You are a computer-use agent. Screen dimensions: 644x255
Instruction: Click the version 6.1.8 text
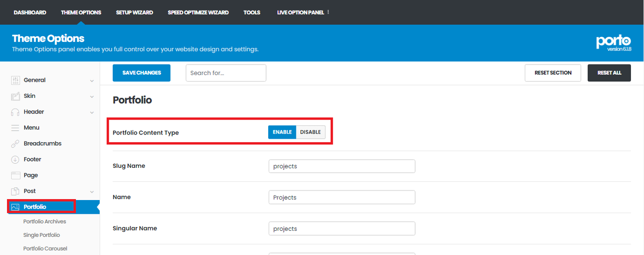click(619, 49)
